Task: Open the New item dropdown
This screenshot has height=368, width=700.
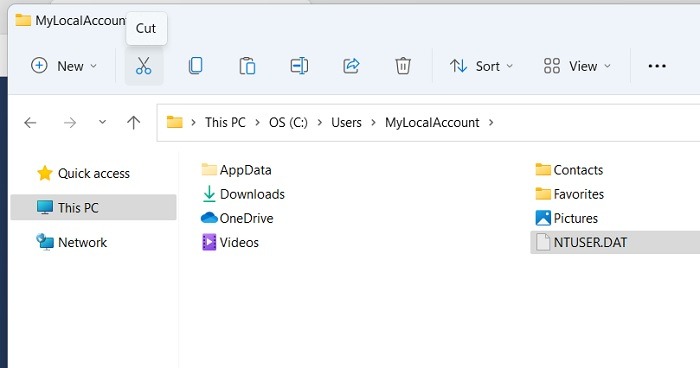Action: coord(64,66)
